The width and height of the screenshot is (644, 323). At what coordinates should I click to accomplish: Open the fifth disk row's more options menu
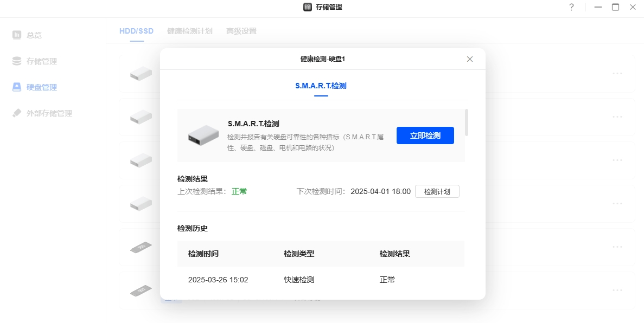tap(617, 247)
